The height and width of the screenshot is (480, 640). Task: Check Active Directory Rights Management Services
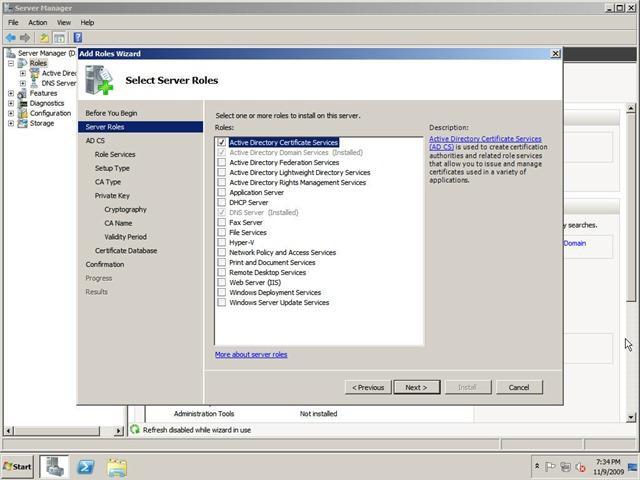[222, 182]
